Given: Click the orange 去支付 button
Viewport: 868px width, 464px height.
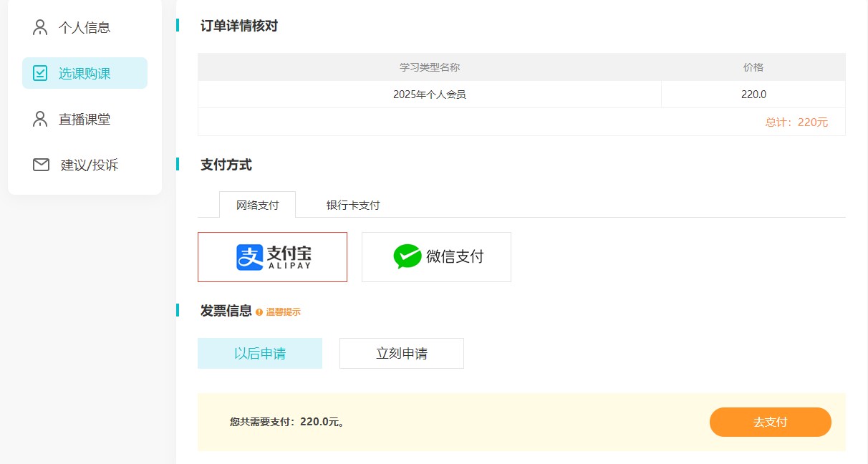Looking at the screenshot, I should pos(770,422).
